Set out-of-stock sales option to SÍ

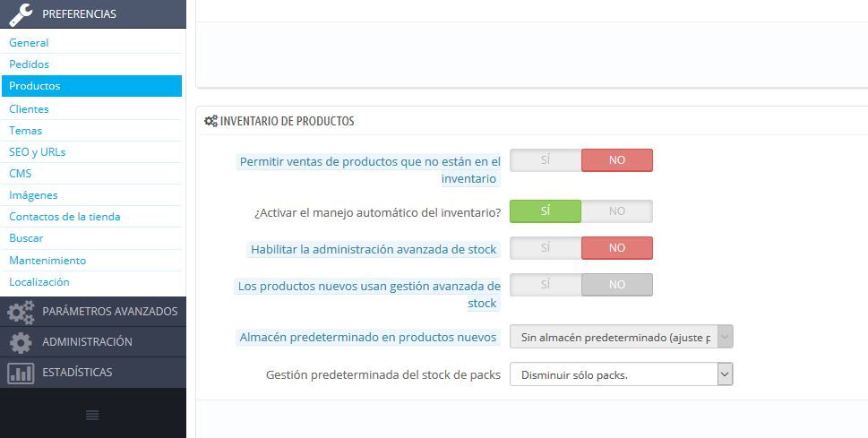pyautogui.click(x=546, y=160)
